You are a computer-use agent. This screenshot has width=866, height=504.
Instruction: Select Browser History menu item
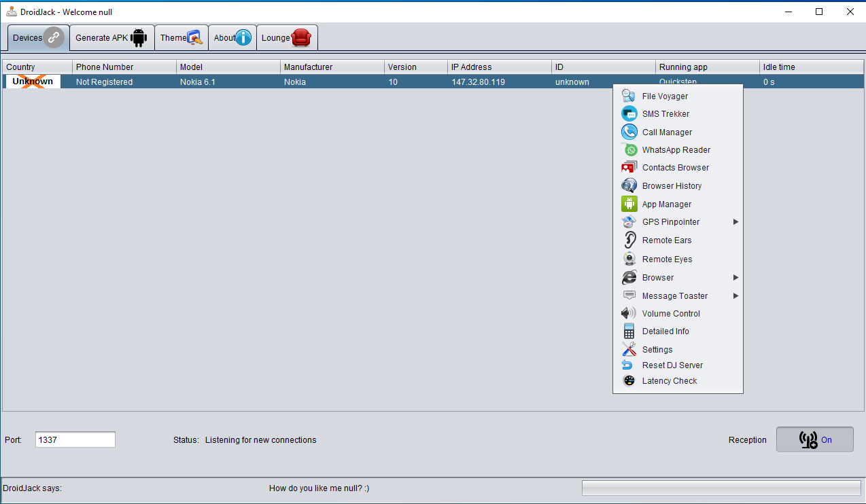(x=678, y=186)
